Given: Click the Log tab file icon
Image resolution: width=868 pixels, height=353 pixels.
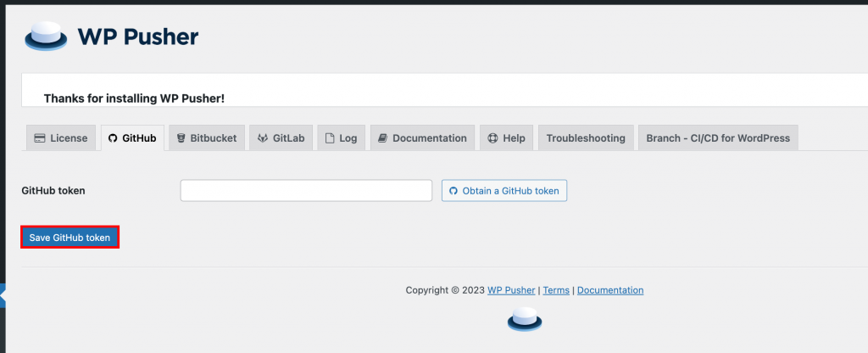Looking at the screenshot, I should [330, 138].
